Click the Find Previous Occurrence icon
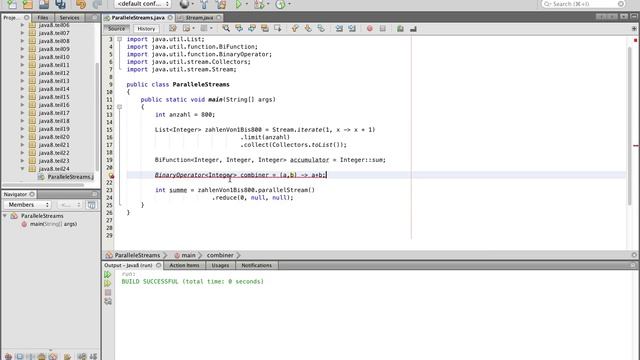The width and height of the screenshot is (640, 360). pyautogui.click(x=239, y=29)
